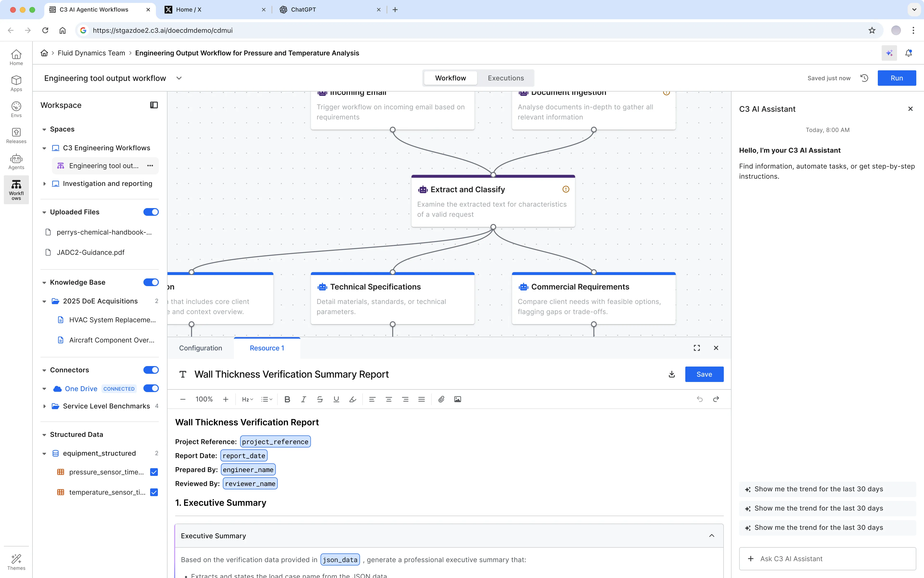
Task: Open the Agents sidebar section
Action: pyautogui.click(x=16, y=161)
